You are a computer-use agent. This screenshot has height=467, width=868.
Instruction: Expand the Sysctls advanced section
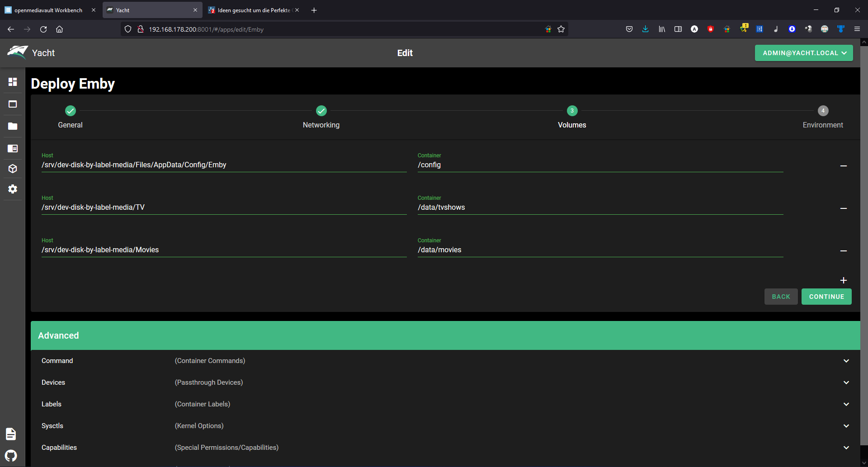click(x=846, y=426)
